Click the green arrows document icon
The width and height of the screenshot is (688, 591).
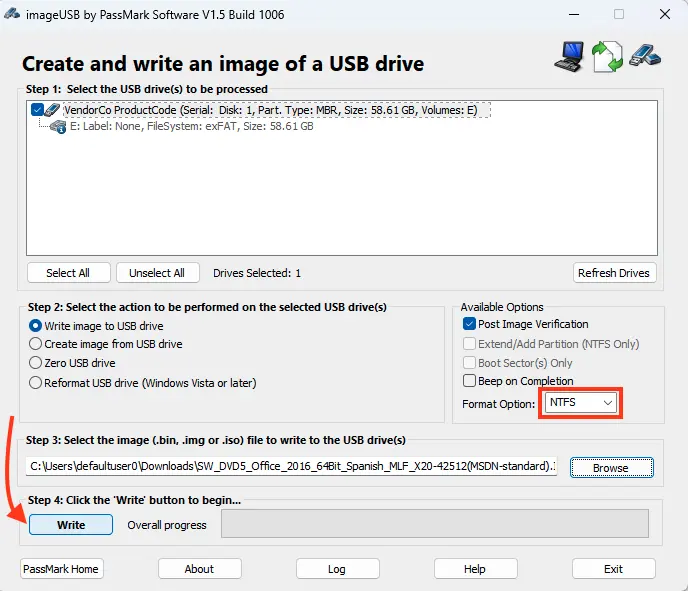pyautogui.click(x=607, y=57)
